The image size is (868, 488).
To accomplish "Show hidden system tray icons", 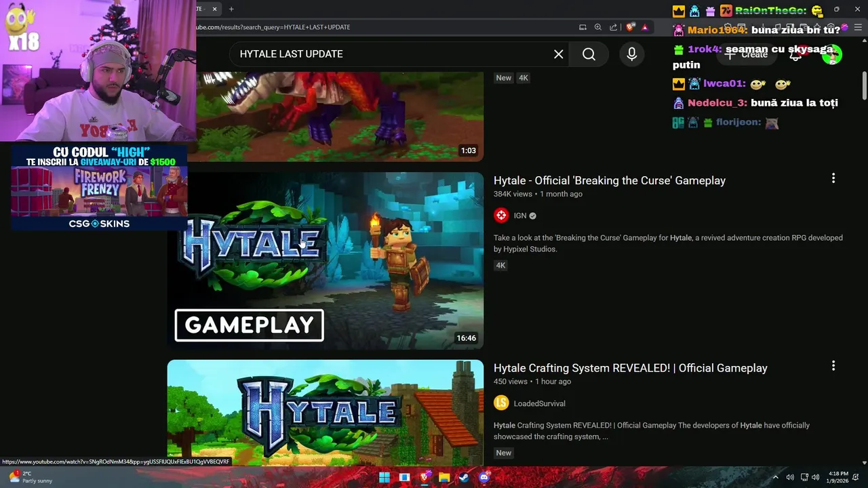I will (x=775, y=477).
